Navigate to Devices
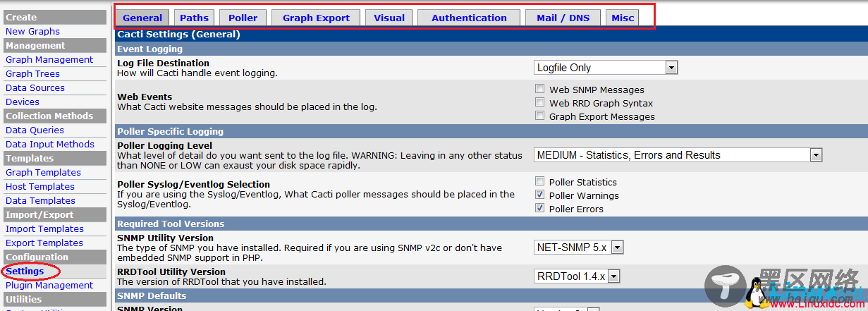This screenshot has height=311, width=868. coord(23,102)
